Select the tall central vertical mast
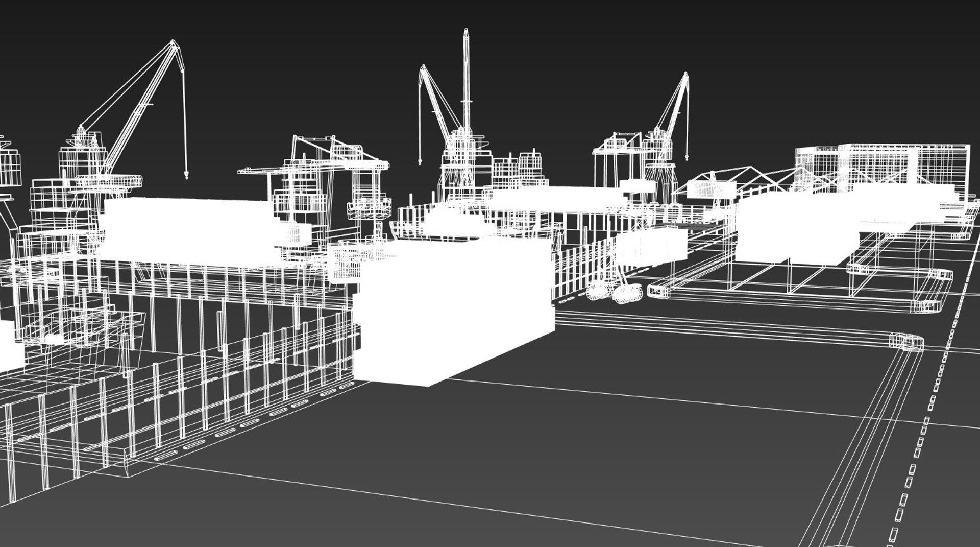The height and width of the screenshot is (547, 980). click(x=465, y=82)
